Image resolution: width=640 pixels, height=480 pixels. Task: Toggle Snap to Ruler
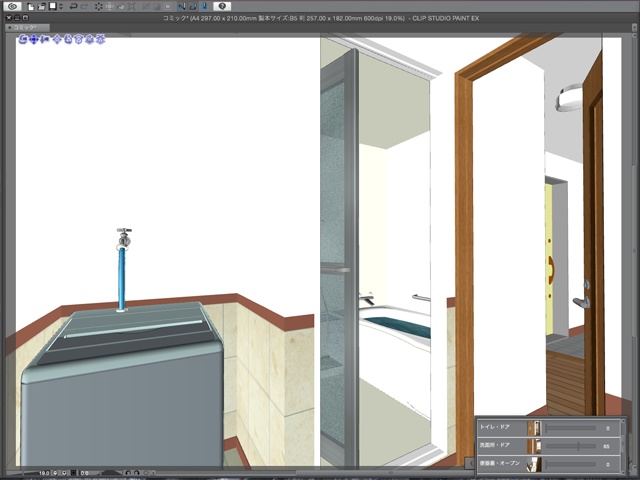click(182, 7)
